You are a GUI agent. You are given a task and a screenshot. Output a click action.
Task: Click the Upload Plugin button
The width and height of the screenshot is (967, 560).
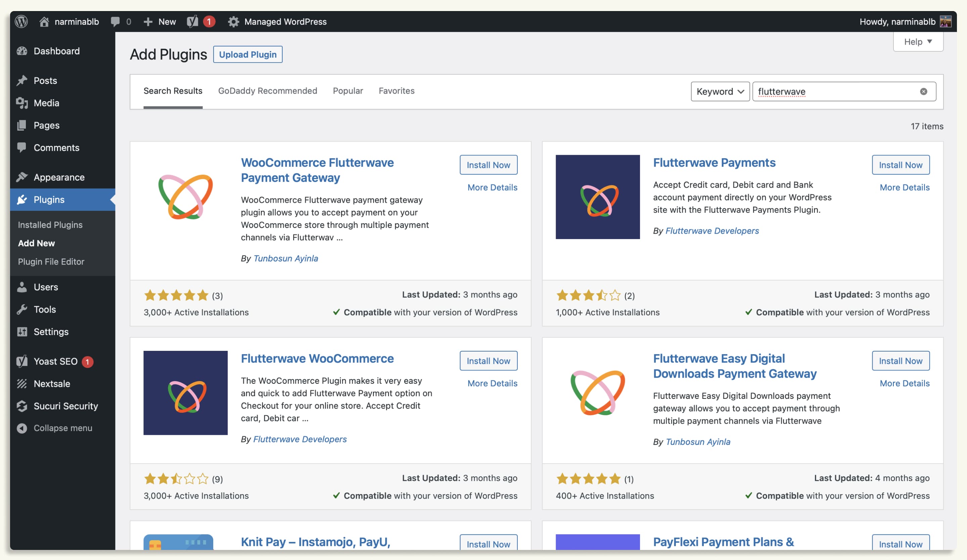click(247, 54)
